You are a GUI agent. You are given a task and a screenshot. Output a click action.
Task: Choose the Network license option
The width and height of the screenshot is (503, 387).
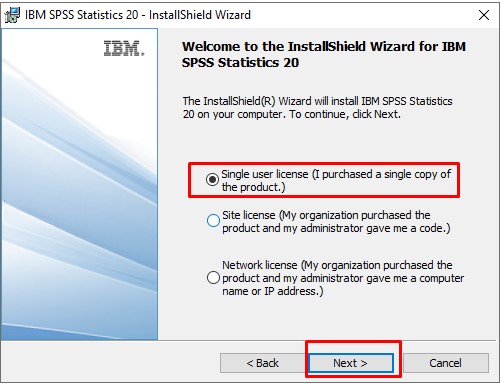pyautogui.click(x=213, y=277)
